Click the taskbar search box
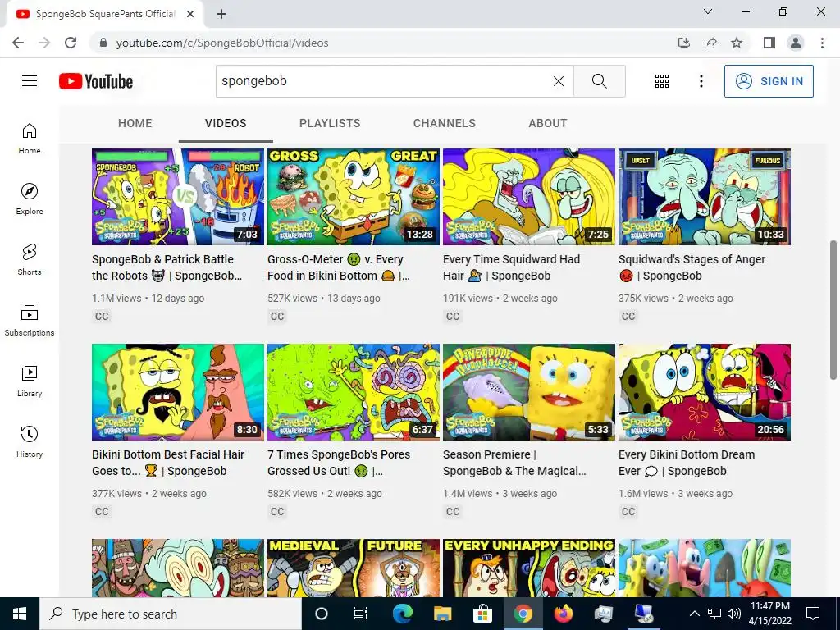The image size is (840, 630). click(x=171, y=614)
